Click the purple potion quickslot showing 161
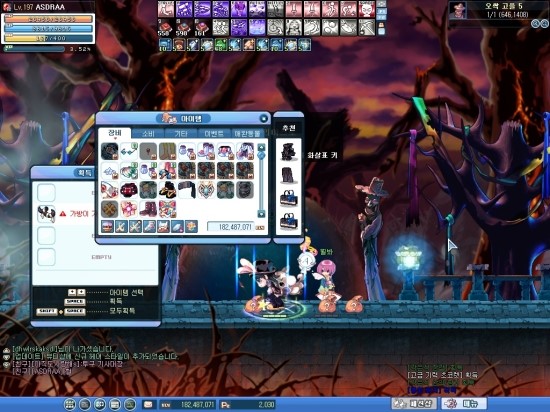550x412 pixels. pos(201,27)
